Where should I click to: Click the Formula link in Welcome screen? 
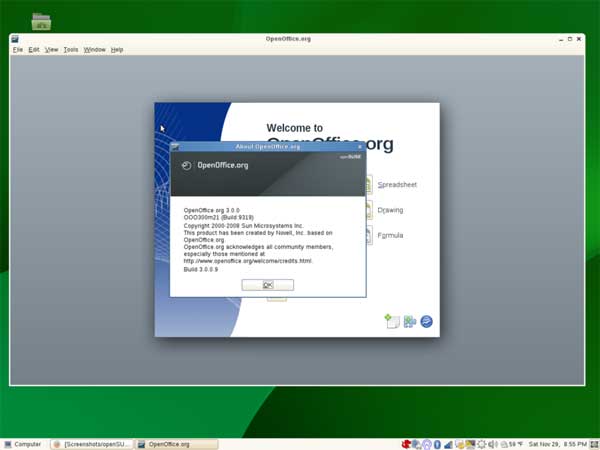pos(390,237)
